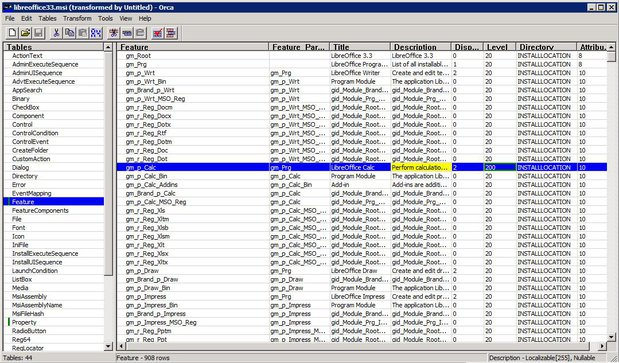Click the Directory column header
Viewport: 619px width, 363px height.
546,47
